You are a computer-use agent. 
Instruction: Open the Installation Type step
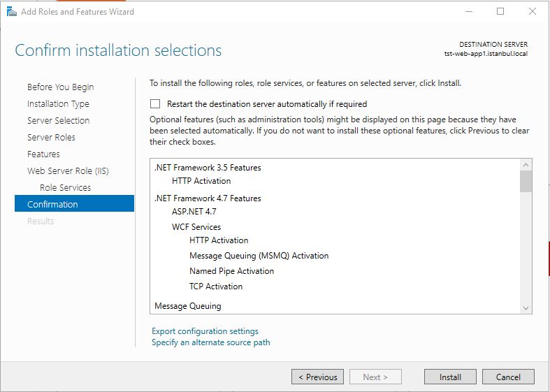pyautogui.click(x=58, y=104)
